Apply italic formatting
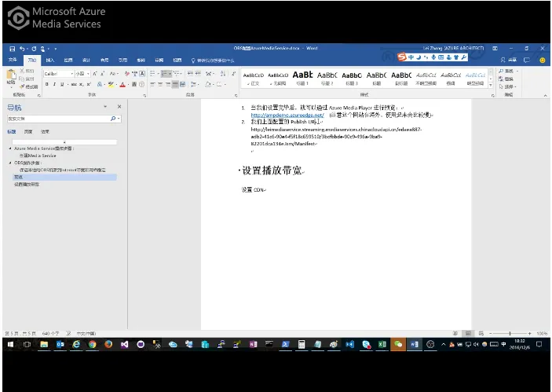 (54, 84)
